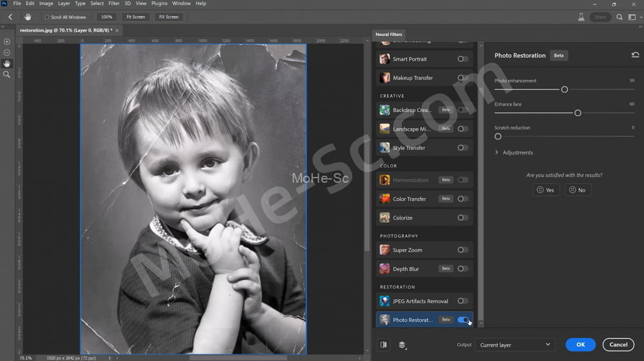
Task: Click the document size status arrow
Action: [109, 358]
